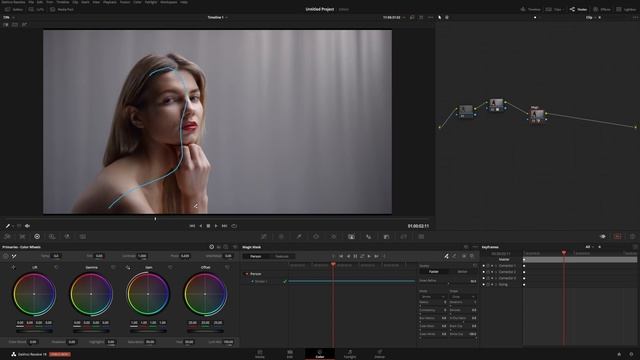The height and width of the screenshot is (360, 640).
Task: Open the Power Window palette icon
Action: click(x=316, y=236)
